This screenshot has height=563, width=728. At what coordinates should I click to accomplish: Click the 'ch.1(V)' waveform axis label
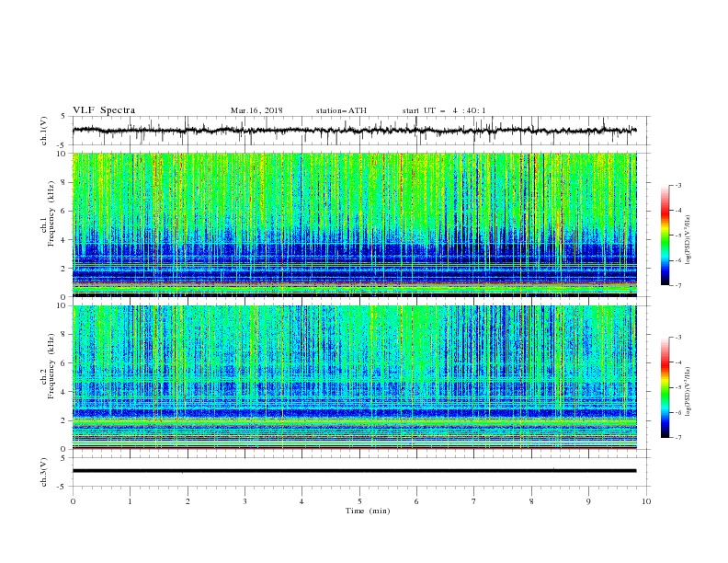44,131
